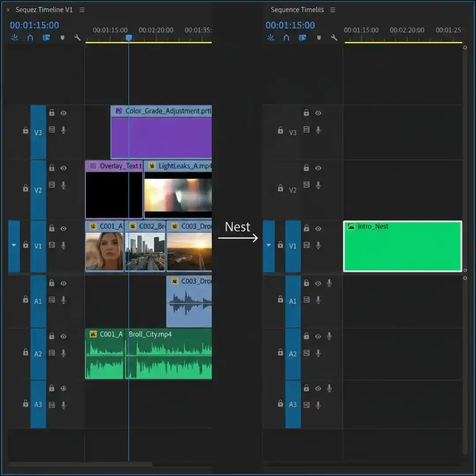The width and height of the screenshot is (476, 476).
Task: Click microphone icon on A1 right timeline
Action: point(329,283)
